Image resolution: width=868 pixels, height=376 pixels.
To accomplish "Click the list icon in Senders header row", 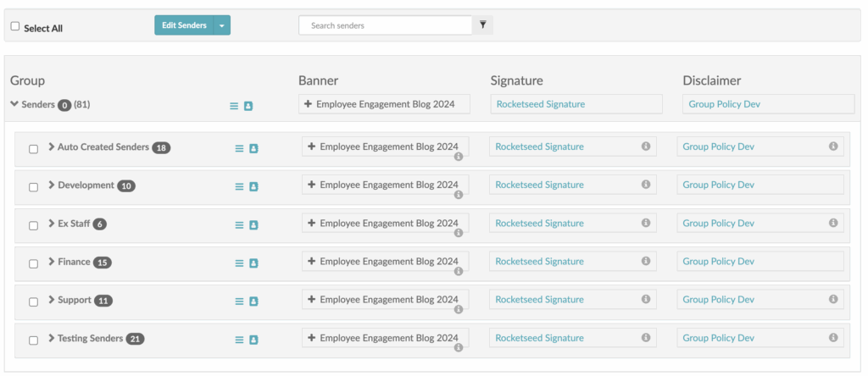I will (x=235, y=106).
